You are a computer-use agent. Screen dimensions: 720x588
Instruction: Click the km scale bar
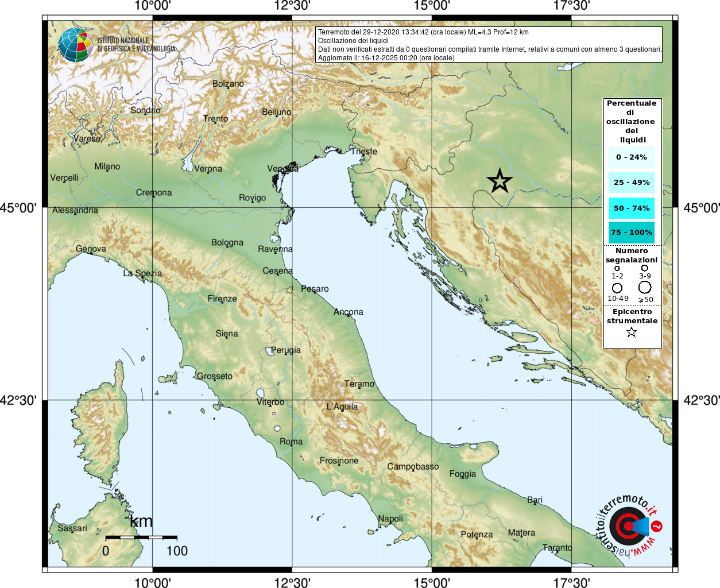point(141,537)
